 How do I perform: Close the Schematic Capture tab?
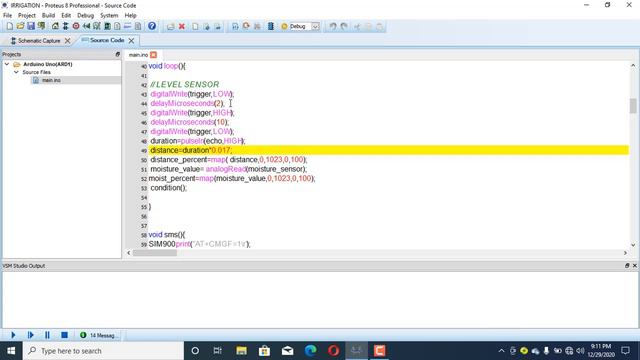click(x=68, y=41)
